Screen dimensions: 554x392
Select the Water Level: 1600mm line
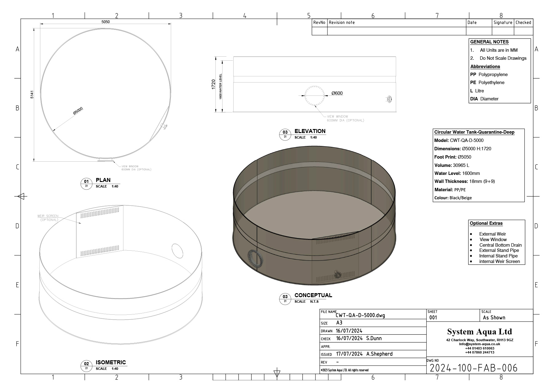[457, 173]
